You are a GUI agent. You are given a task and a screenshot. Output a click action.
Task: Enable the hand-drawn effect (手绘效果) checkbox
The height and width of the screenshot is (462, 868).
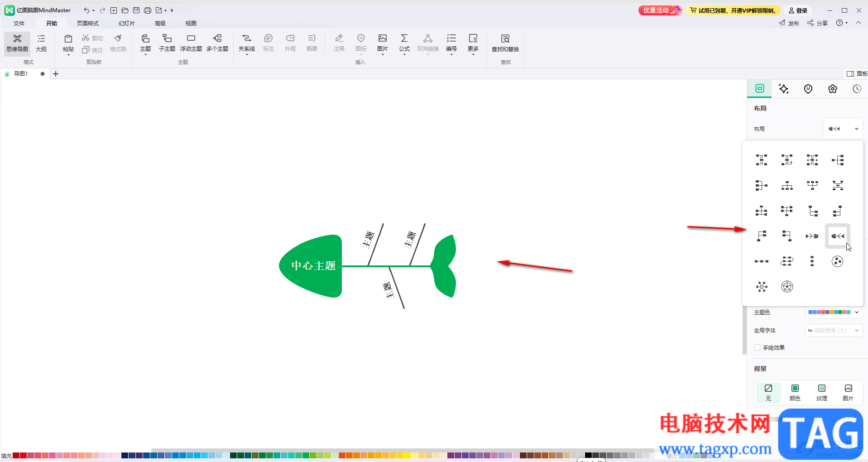[757, 347]
